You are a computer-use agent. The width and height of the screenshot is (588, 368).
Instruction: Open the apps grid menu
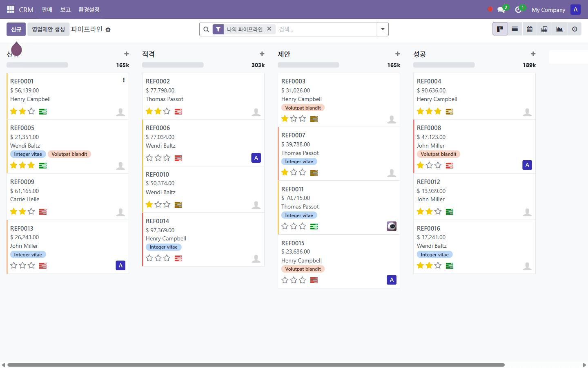10,9
